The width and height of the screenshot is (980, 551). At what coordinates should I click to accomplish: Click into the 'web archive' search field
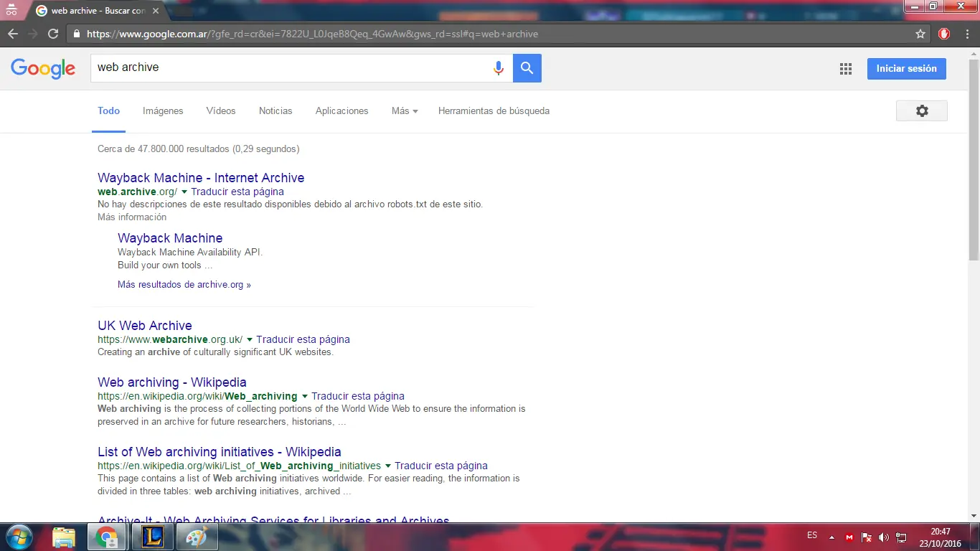[x=291, y=67]
